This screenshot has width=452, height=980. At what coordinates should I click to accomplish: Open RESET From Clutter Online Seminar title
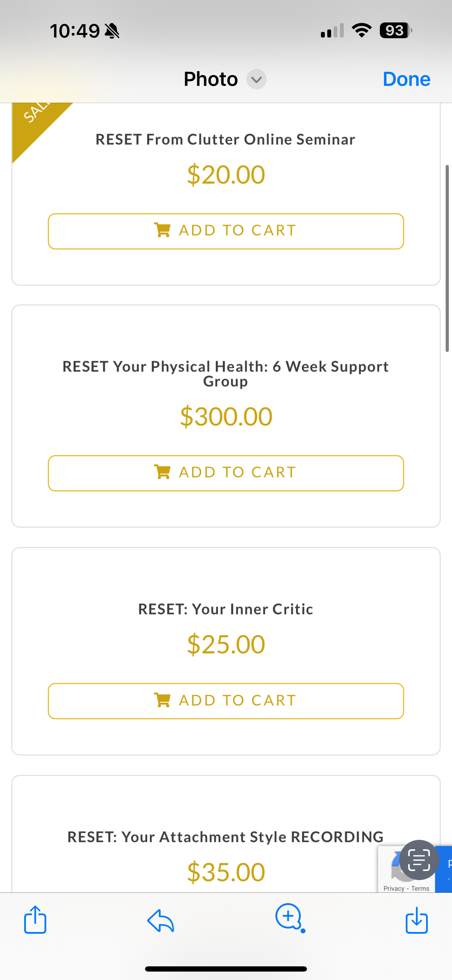click(x=225, y=139)
